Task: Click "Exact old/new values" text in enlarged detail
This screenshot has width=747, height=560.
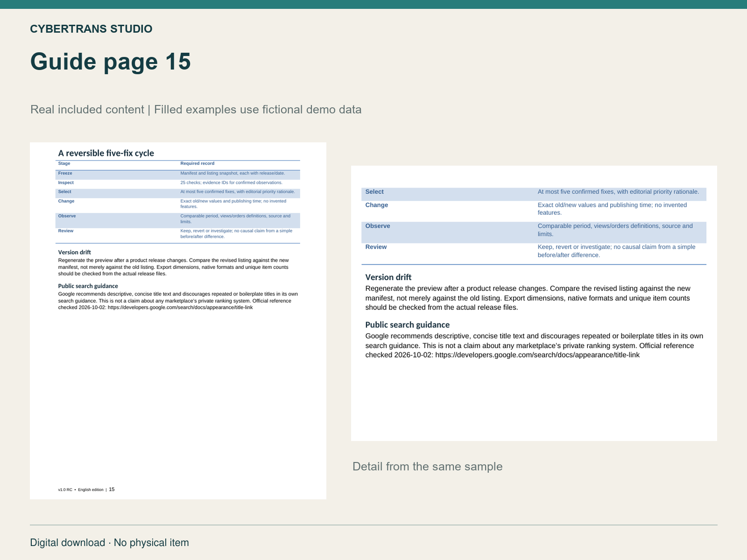Action: tap(612, 209)
